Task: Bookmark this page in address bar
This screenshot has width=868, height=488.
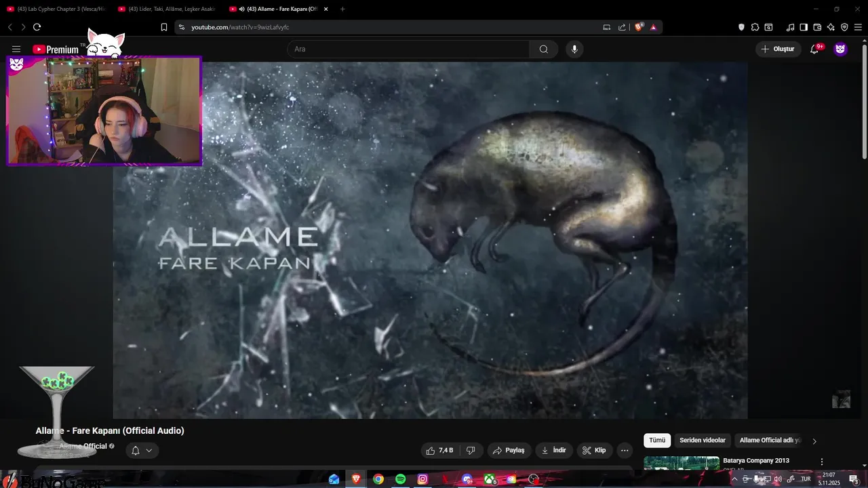Action: [x=163, y=27]
